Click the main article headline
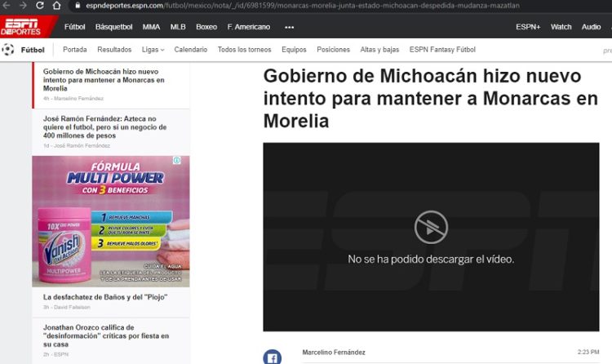The image size is (612, 364). click(x=431, y=98)
